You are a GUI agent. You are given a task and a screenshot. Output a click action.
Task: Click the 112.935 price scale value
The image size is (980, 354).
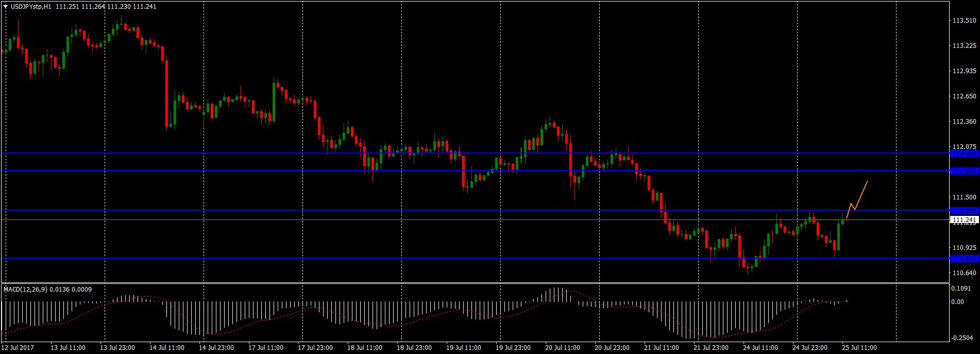coord(964,71)
